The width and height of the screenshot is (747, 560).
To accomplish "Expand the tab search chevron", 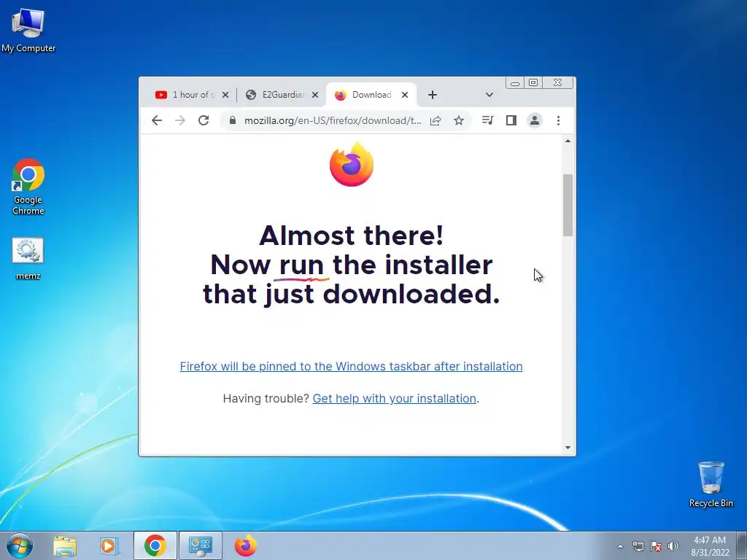I will pos(489,95).
